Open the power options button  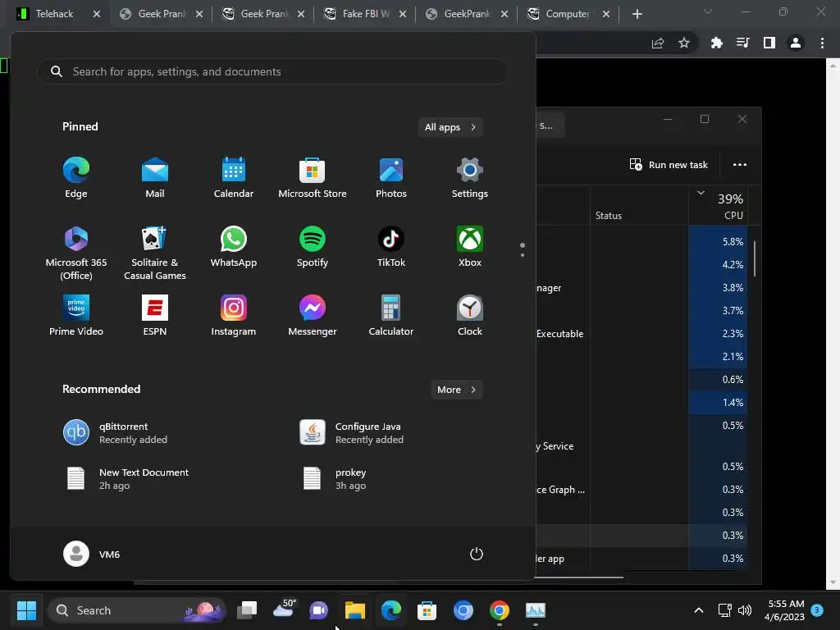[477, 554]
